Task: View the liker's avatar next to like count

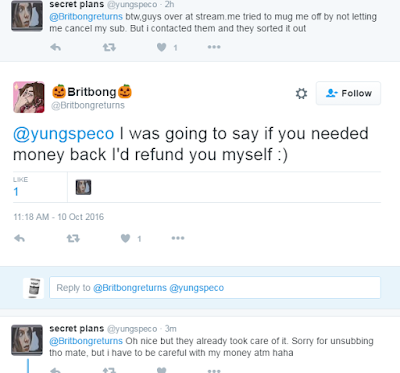Action: pos(83,187)
